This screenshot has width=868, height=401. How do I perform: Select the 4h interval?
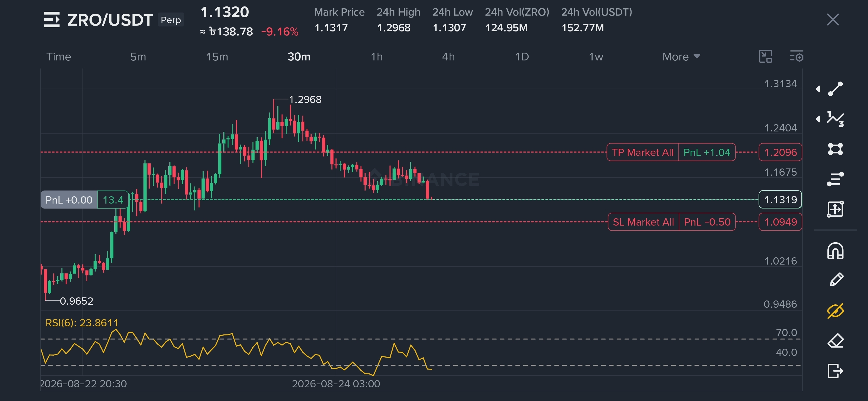pyautogui.click(x=448, y=57)
